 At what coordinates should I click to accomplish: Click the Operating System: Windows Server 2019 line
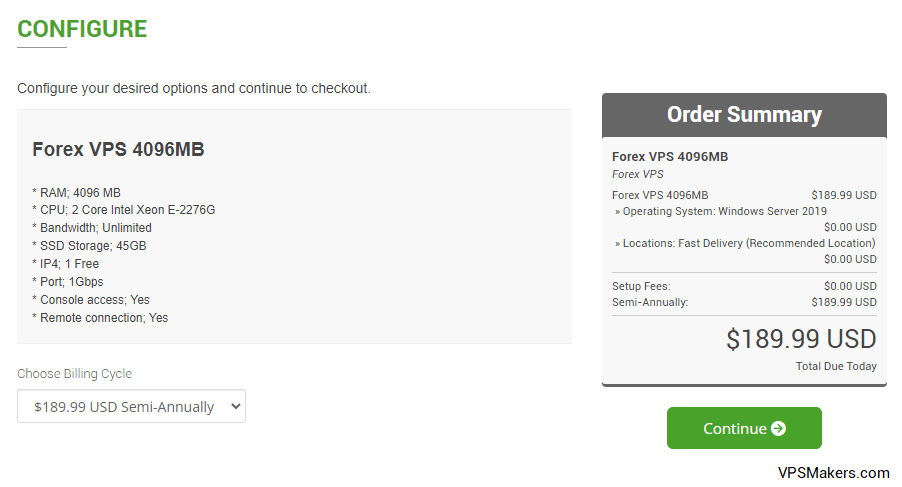[721, 211]
